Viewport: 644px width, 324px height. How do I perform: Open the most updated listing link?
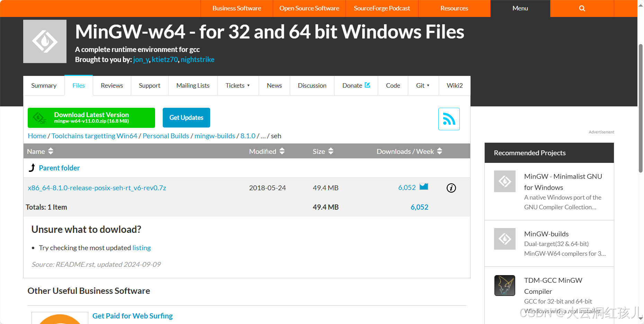click(x=142, y=248)
